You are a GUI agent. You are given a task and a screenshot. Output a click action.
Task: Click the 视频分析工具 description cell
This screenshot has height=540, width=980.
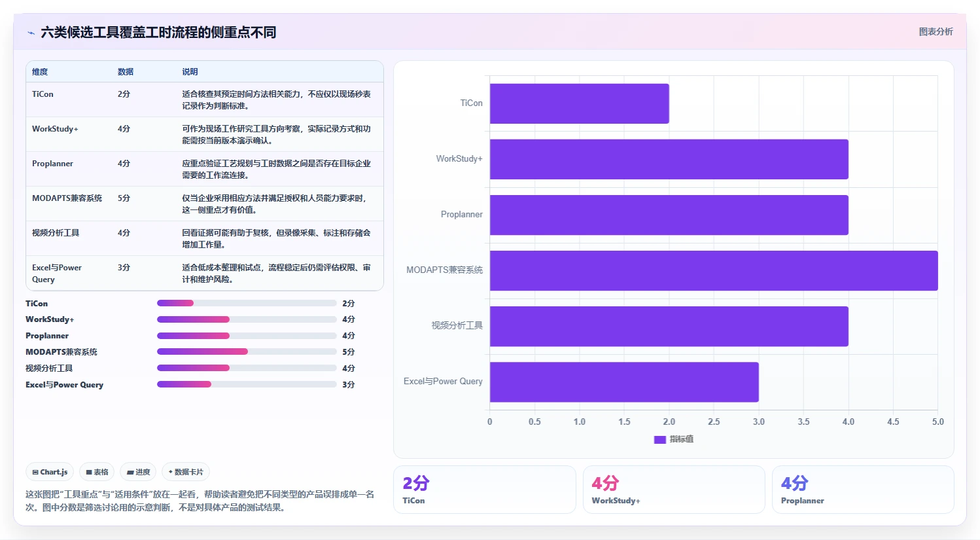276,239
